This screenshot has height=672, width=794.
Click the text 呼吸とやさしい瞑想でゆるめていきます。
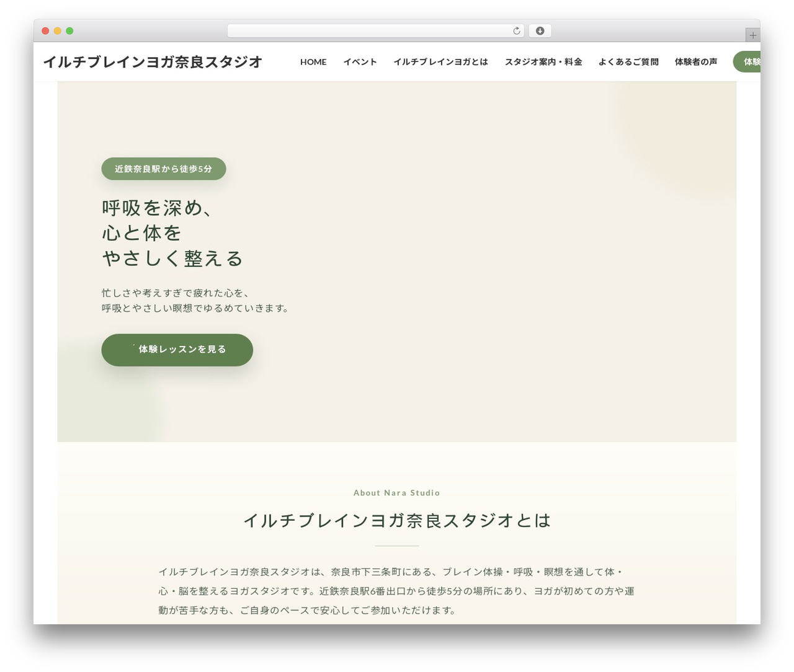point(196,308)
